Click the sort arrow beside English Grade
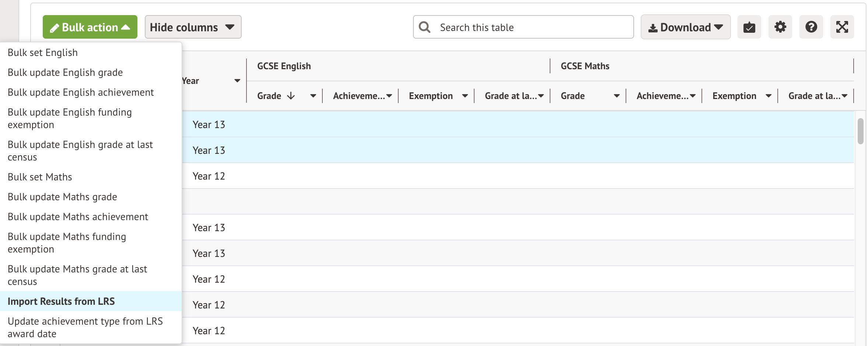Image resolution: width=868 pixels, height=346 pixels. point(291,96)
